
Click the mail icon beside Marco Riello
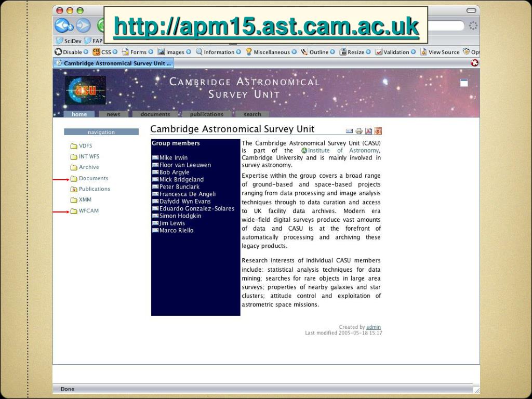pyautogui.click(x=155, y=230)
